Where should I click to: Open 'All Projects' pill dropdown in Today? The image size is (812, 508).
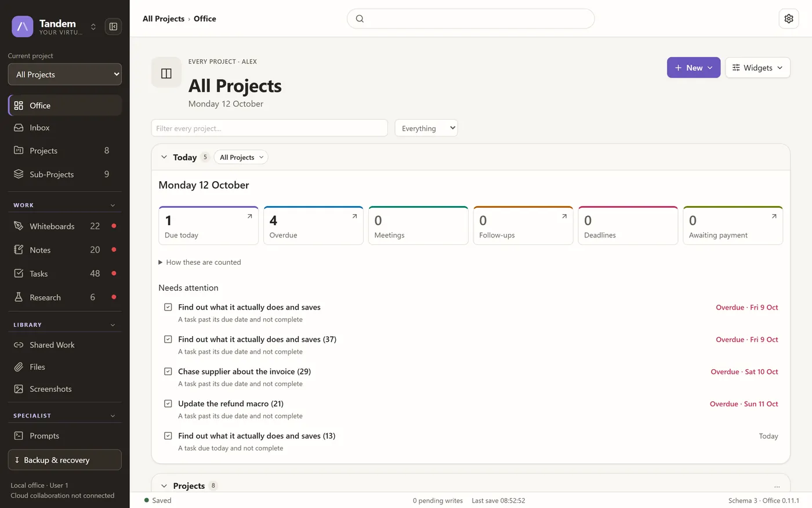pyautogui.click(x=241, y=157)
